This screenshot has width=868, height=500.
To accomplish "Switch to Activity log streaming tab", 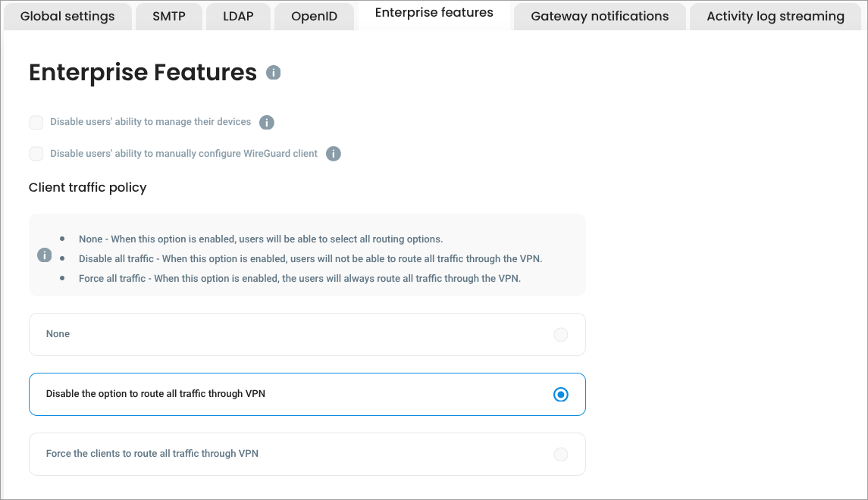I will (776, 16).
